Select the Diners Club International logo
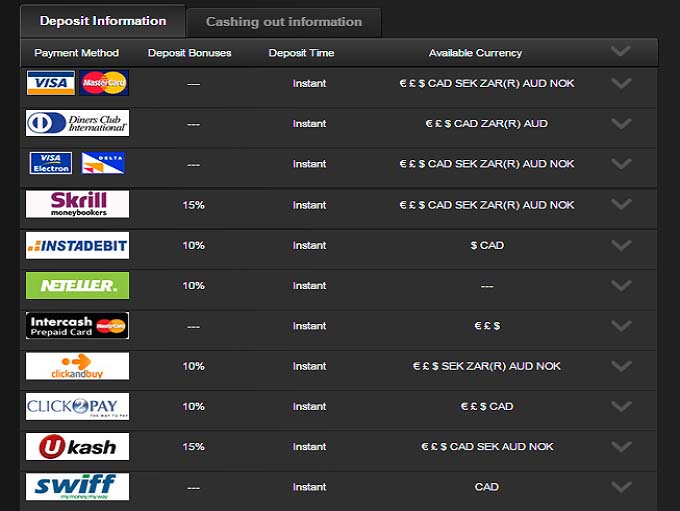The height and width of the screenshot is (511, 680). pos(77,124)
